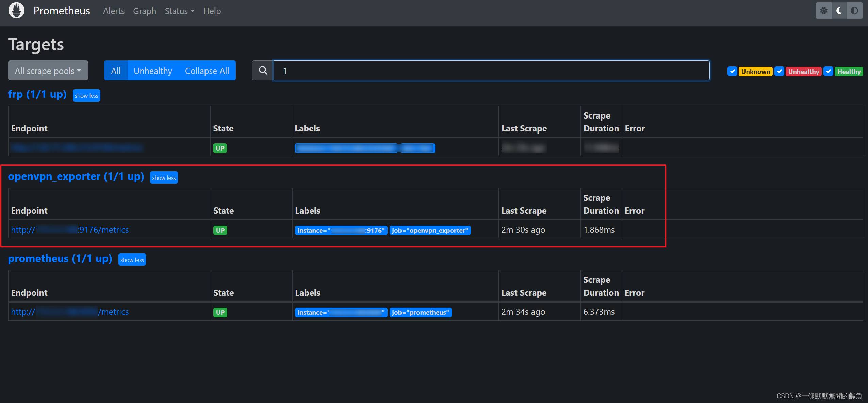The image size is (868, 403).
Task: Toggle the Unhealthy state checkbox
Action: click(779, 72)
